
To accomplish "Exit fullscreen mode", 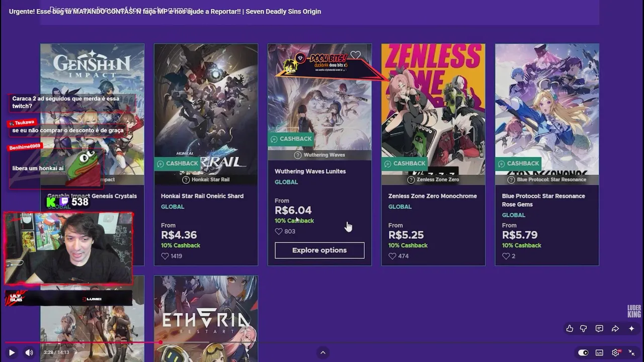I will coord(631,352).
